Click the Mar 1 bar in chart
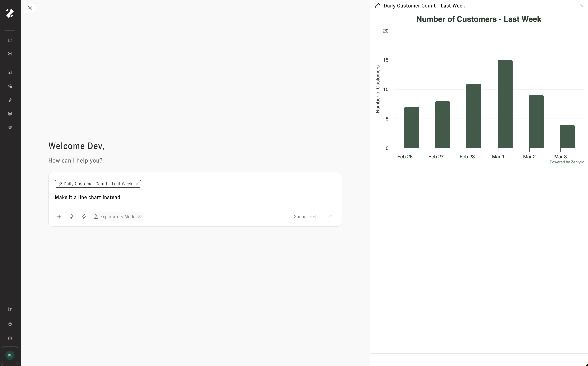Image resolution: width=588 pixels, height=366 pixels. click(x=505, y=104)
